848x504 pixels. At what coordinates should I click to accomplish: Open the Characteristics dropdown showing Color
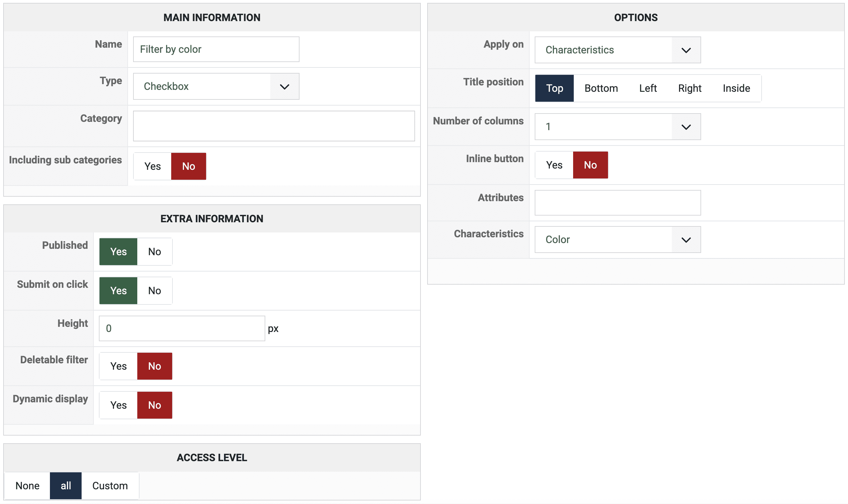pos(618,240)
